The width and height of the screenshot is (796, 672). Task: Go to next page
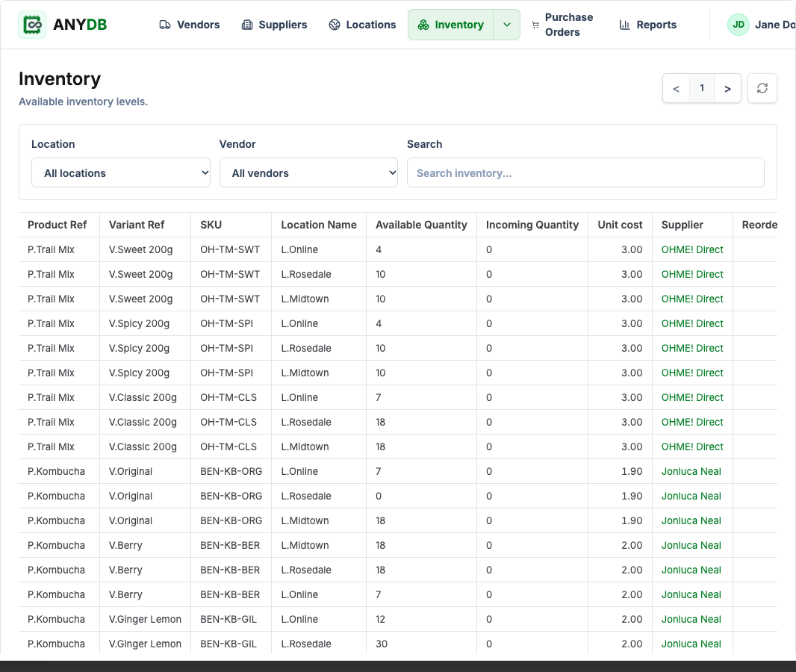click(x=727, y=88)
